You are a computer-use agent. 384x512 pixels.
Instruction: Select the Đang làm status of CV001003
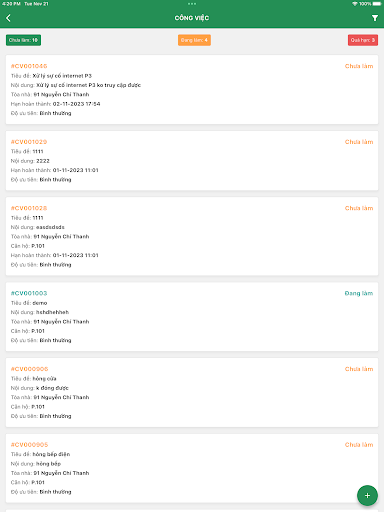pos(359,293)
